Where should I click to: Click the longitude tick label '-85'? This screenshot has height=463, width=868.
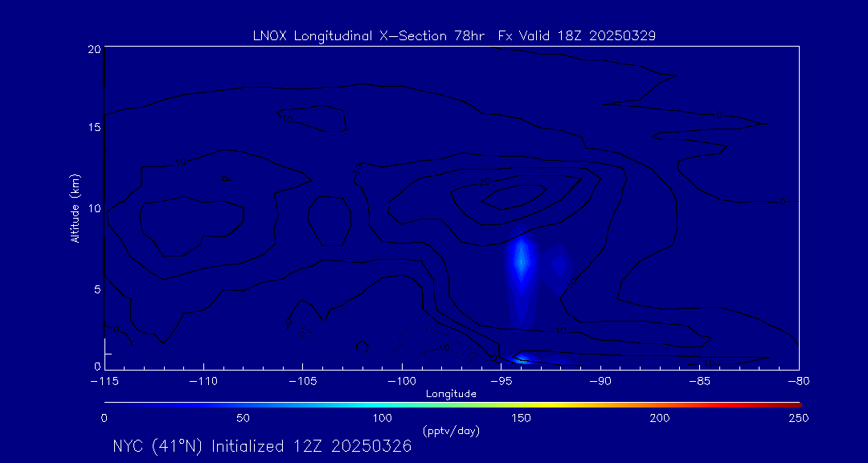700,381
